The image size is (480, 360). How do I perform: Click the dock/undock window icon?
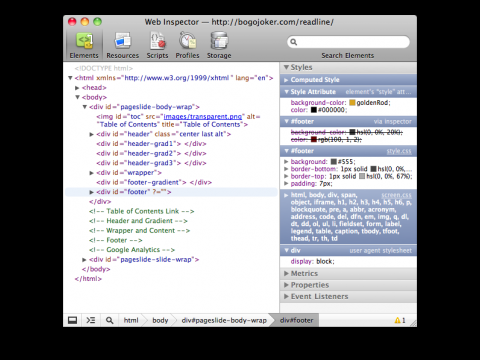[72, 320]
